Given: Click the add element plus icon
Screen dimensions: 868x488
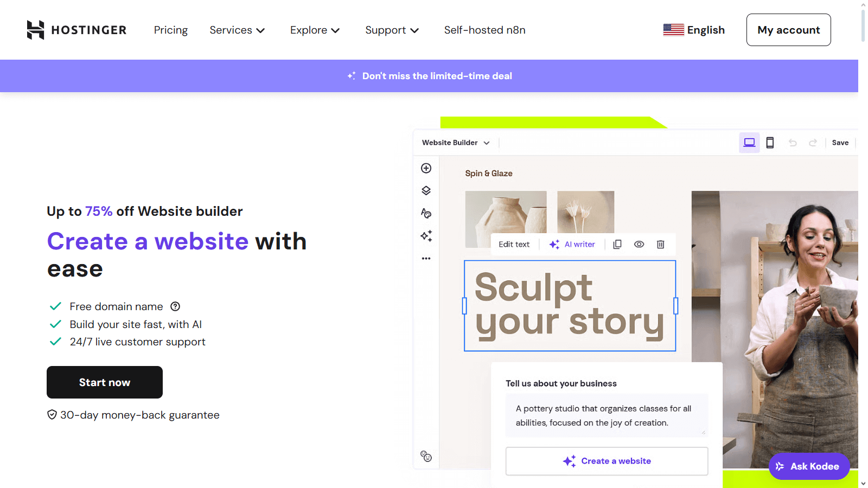Looking at the screenshot, I should [426, 168].
